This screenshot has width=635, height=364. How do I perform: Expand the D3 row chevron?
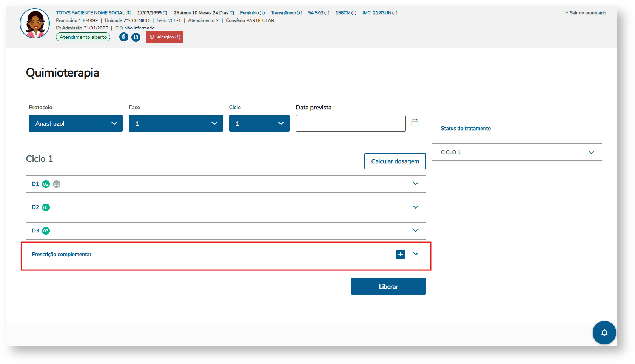[x=416, y=230]
